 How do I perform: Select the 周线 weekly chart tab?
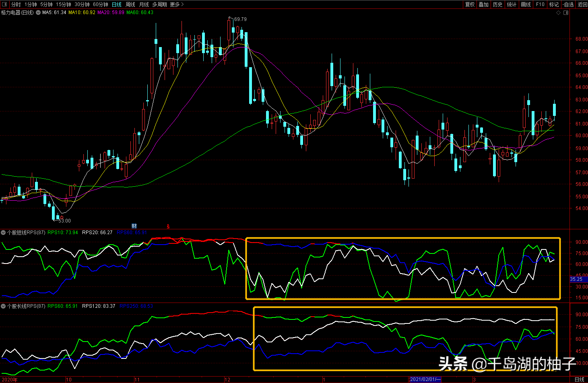click(x=130, y=4)
